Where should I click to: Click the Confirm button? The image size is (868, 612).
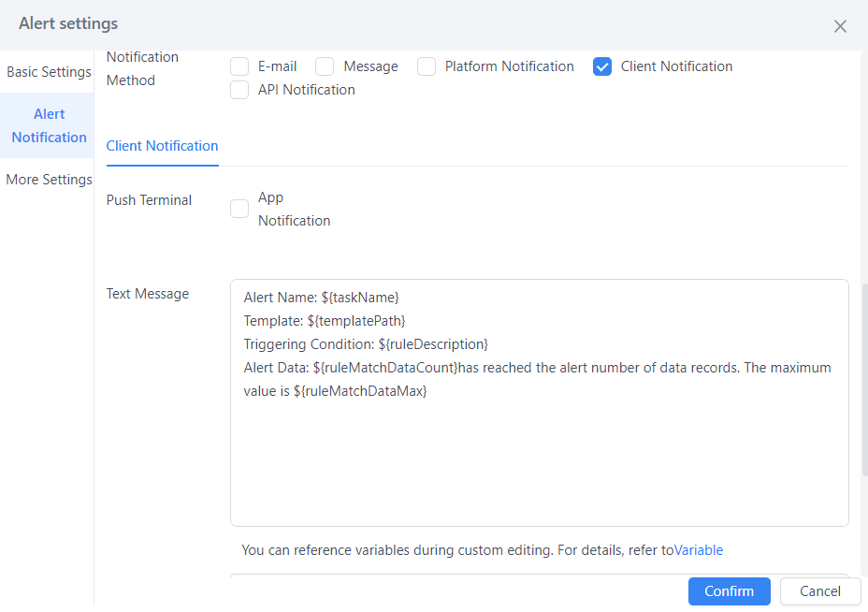(x=729, y=591)
